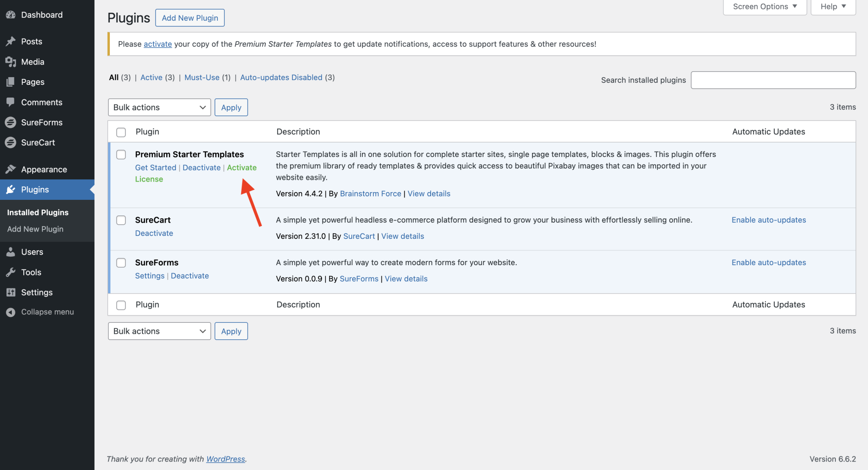The width and height of the screenshot is (868, 470).
Task: Open the Media library icon
Action: [11, 62]
